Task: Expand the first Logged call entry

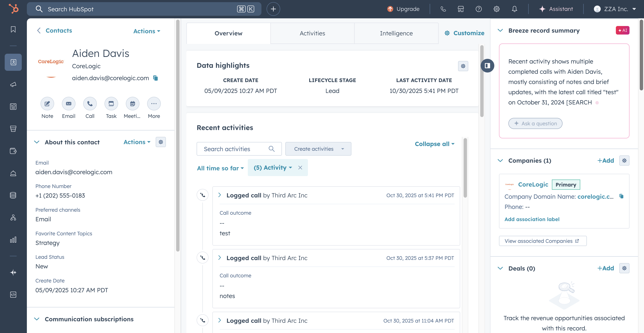Action: click(219, 195)
